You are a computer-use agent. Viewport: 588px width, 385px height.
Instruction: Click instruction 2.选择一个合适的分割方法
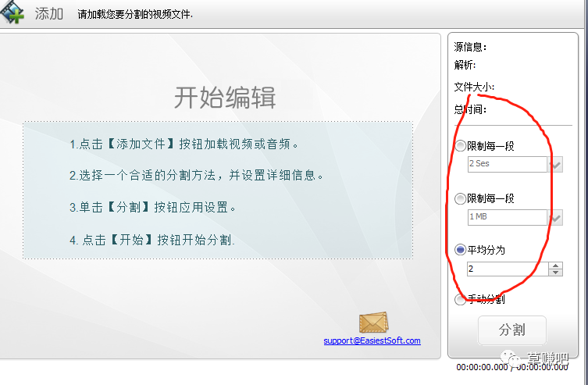pyautogui.click(x=197, y=175)
